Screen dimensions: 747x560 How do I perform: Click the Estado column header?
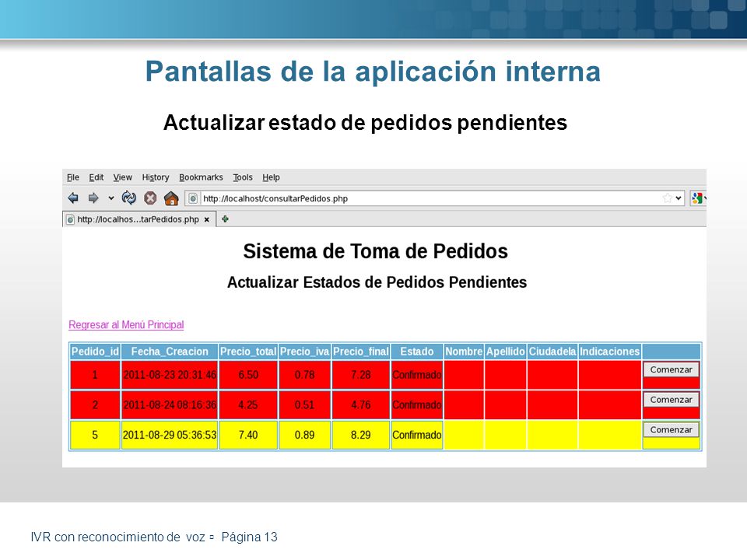[417, 352]
